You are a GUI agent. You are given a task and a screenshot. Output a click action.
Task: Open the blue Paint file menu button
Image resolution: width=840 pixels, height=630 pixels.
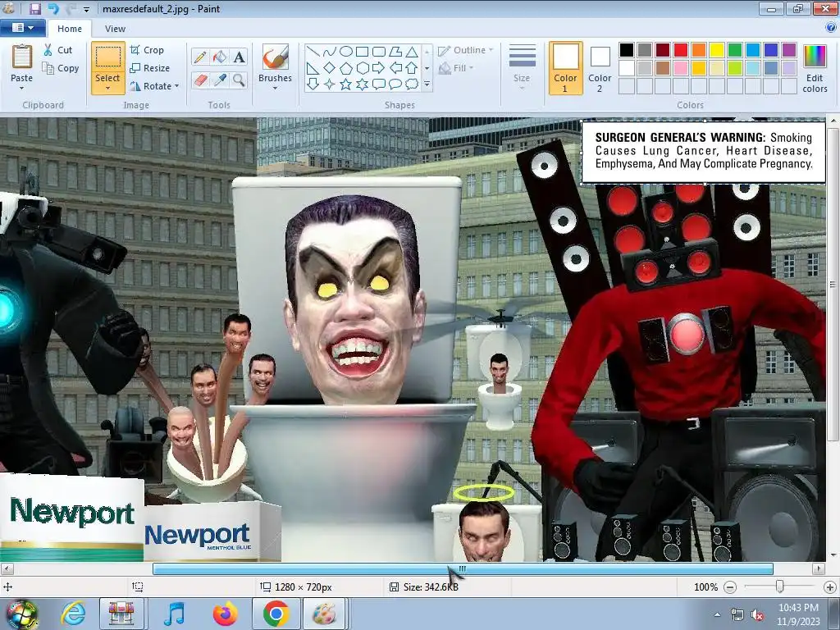(22, 28)
